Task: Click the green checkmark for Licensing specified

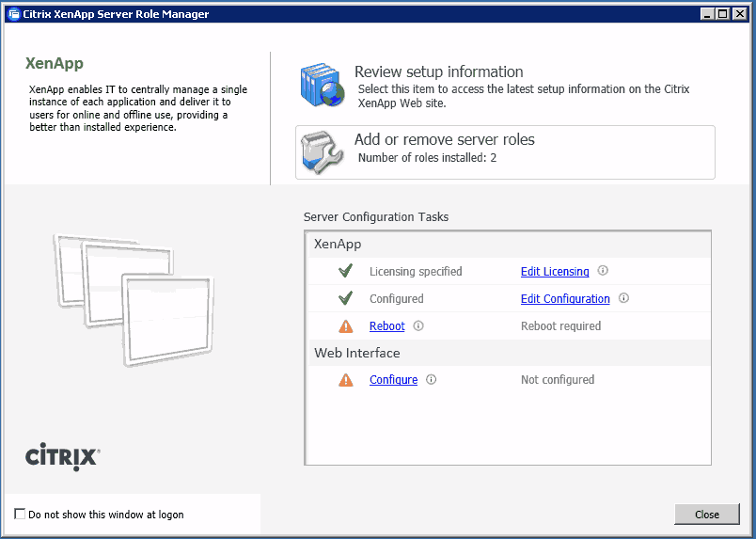Action: tap(345, 270)
